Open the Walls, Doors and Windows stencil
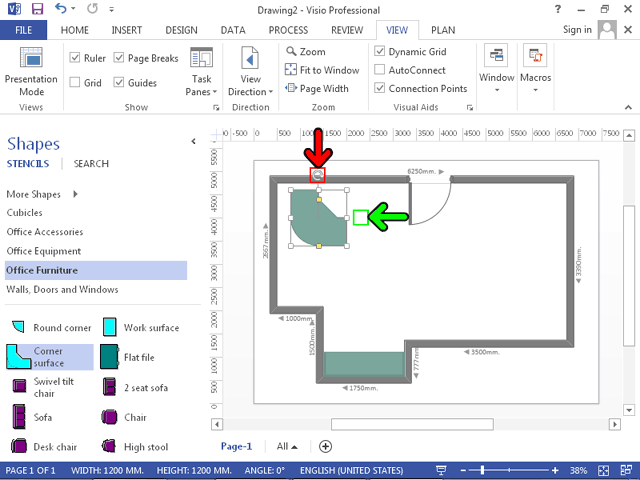Image resolution: width=640 pixels, height=480 pixels. [x=62, y=289]
